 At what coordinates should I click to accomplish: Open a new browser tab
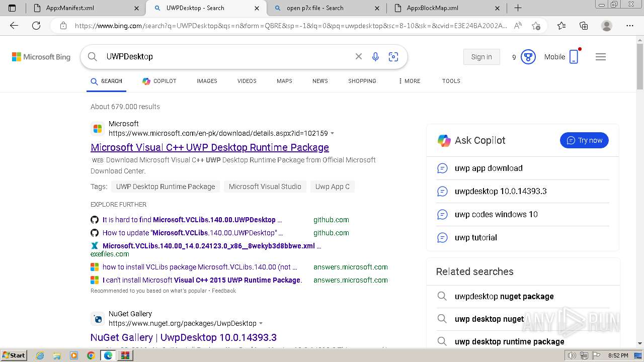coord(518,8)
